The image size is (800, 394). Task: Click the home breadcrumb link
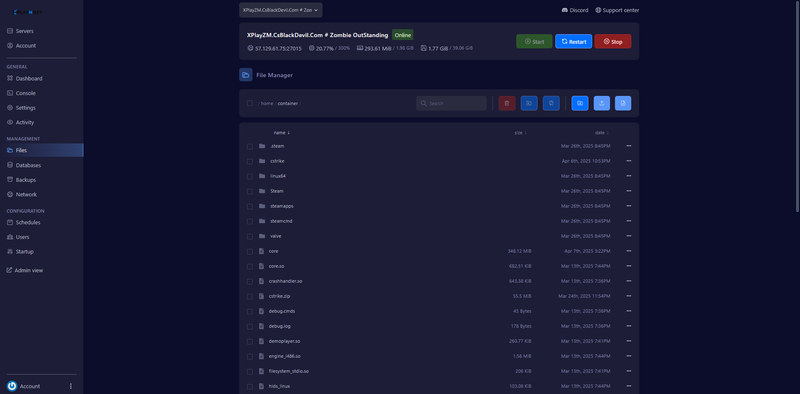(267, 104)
